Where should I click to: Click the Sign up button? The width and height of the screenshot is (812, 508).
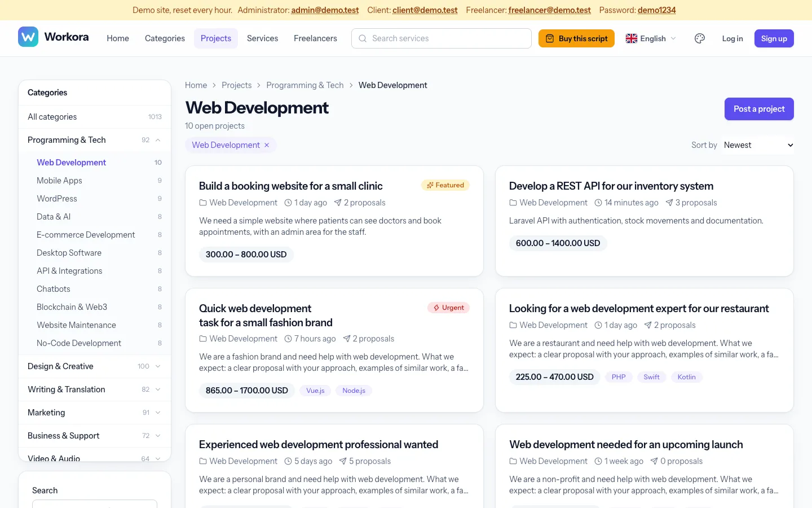[x=774, y=38]
